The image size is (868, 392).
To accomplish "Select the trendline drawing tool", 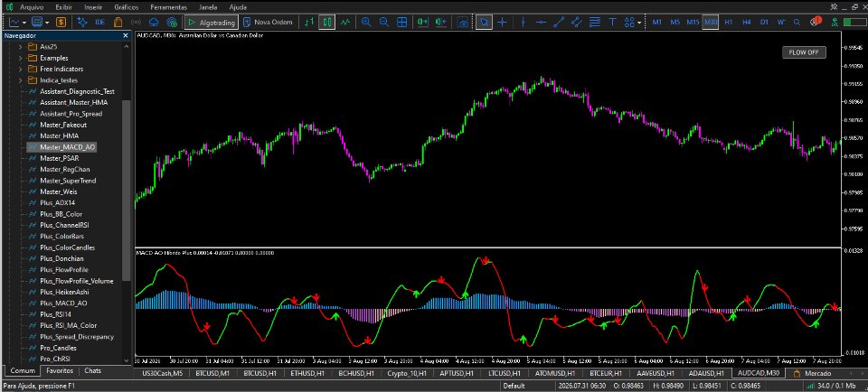I will [559, 22].
